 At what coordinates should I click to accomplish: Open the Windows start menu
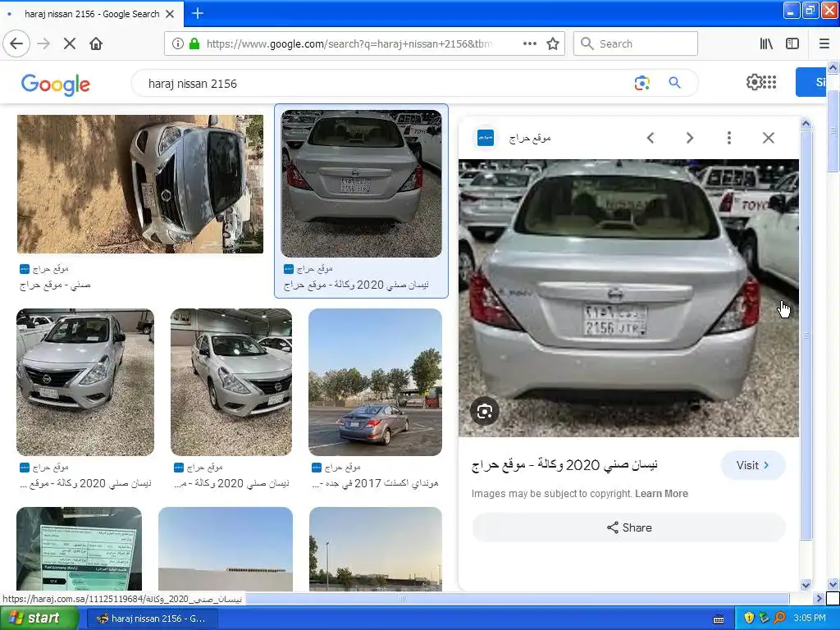[39, 619]
